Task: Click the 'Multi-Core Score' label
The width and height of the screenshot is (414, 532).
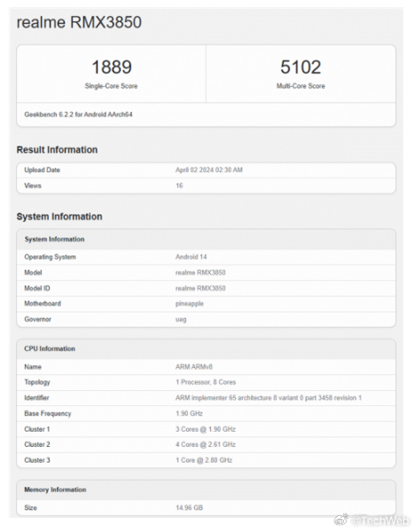Action: pos(301,86)
